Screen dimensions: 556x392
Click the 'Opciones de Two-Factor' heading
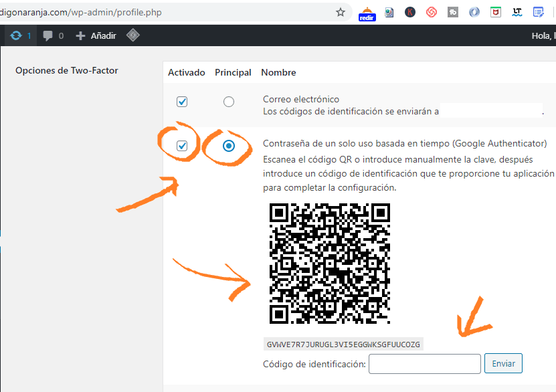(x=67, y=70)
